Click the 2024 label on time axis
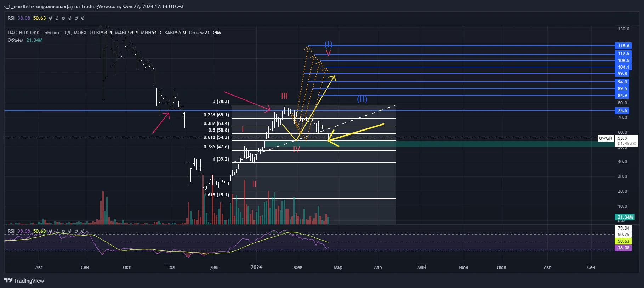Viewport: 644px width, 288px height. click(256, 267)
